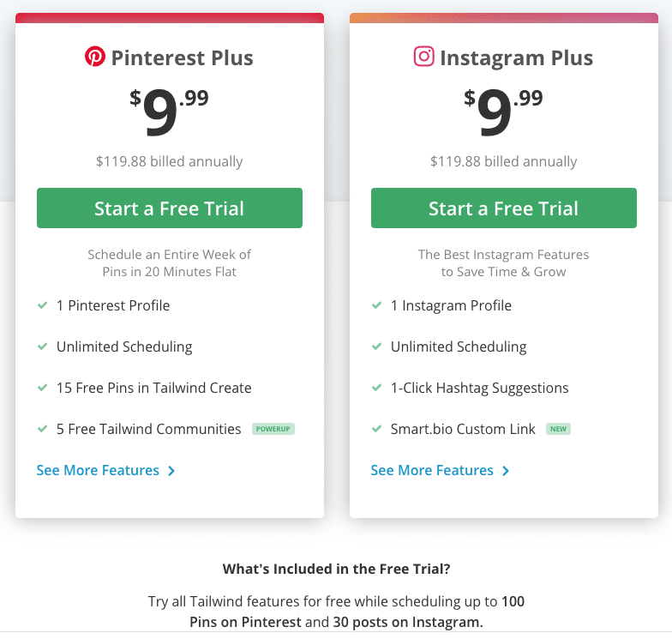Image resolution: width=672 pixels, height=639 pixels.
Task: Click the POWERUP badge
Action: (273, 429)
